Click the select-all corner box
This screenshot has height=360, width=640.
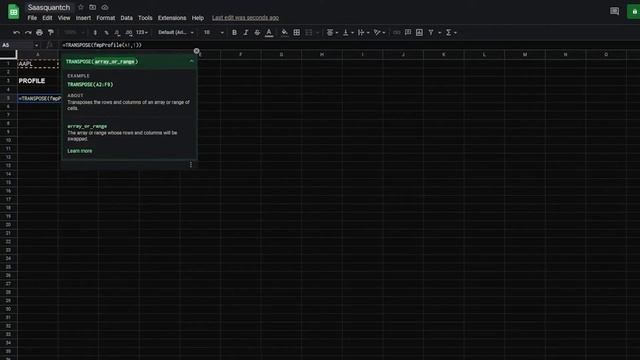(x=8, y=54)
